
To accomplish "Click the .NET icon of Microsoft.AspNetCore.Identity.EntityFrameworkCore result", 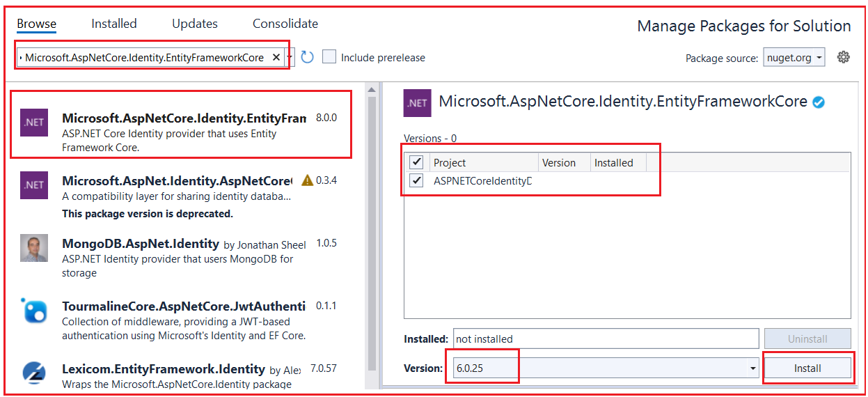I will [34, 123].
